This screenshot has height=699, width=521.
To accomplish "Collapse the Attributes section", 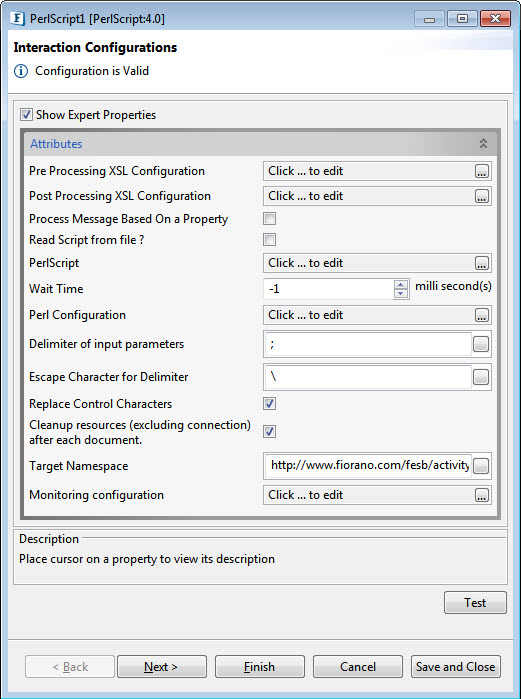I will pos(483,144).
